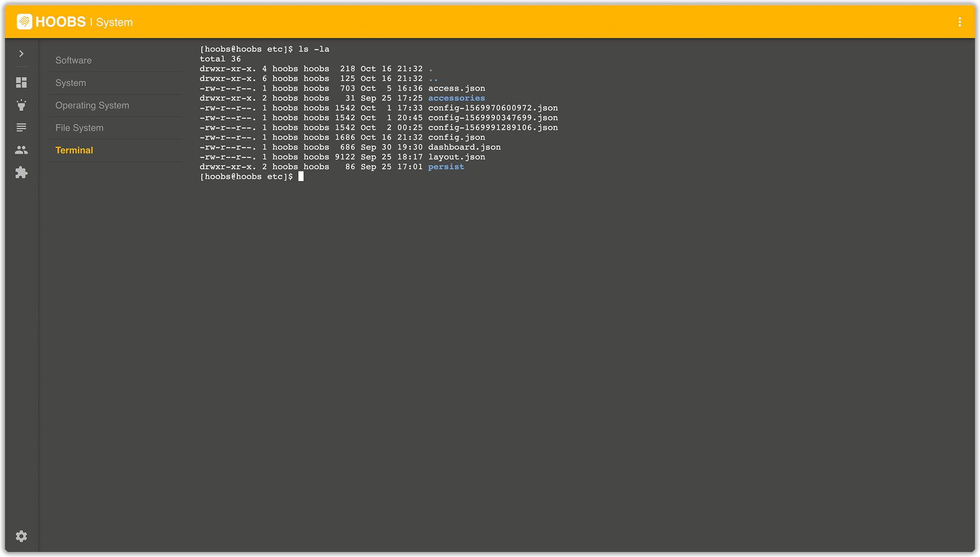
Task: Click config.json in the terminal listing
Action: (456, 137)
